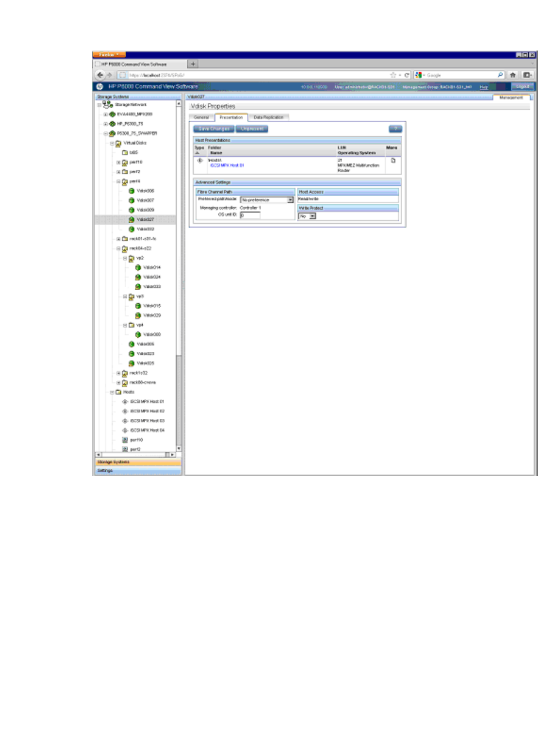This screenshot has height=746, width=560.
Task: Open the Firefox menu button
Action: point(109,55)
